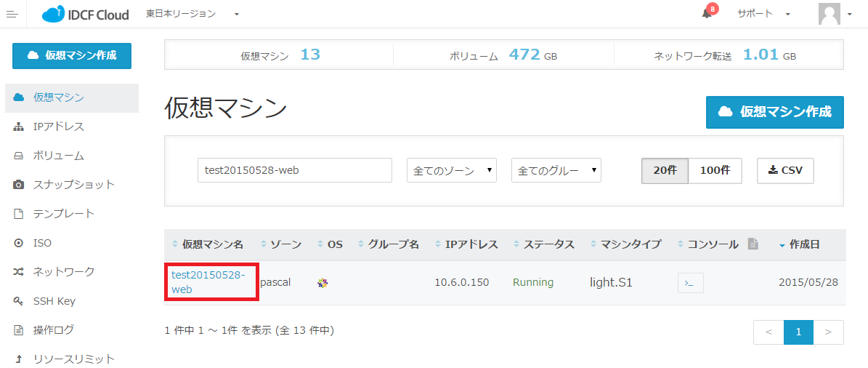868x368 pixels.
Task: Click the document icon beside コンソール header
Action: (753, 244)
